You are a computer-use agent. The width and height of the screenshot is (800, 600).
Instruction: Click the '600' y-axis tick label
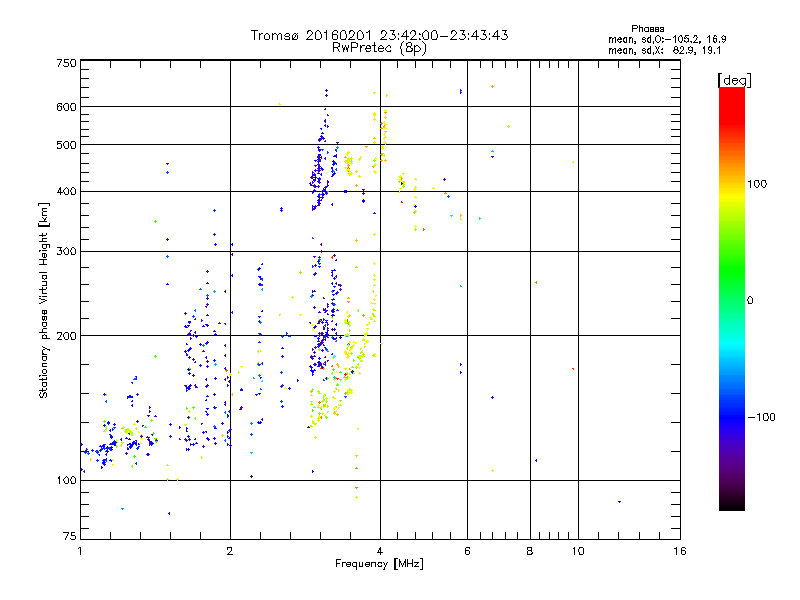coord(66,107)
